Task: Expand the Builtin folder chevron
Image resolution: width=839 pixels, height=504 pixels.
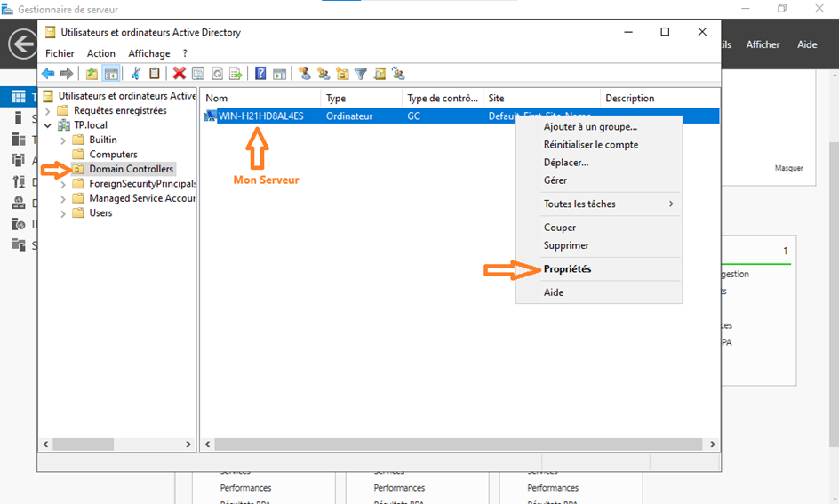Action: pos(63,140)
